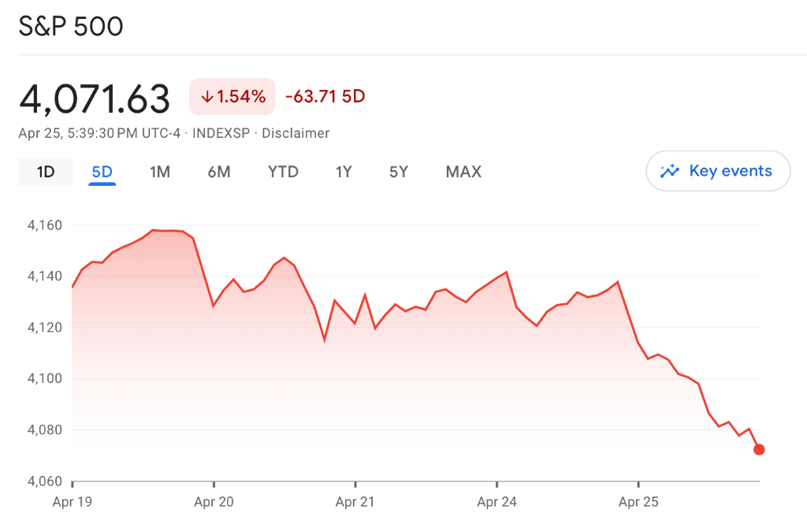Image resolution: width=807 pixels, height=532 pixels.
Task: Switch chart to YTD view
Action: [283, 172]
